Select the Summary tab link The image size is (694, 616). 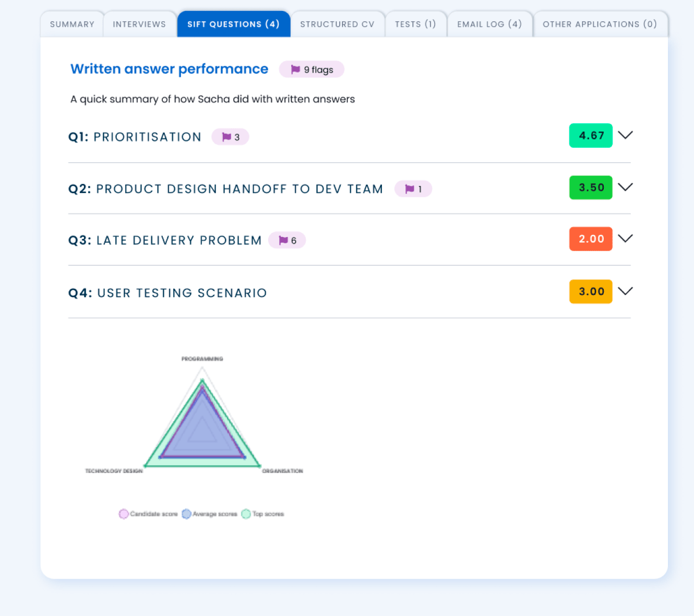point(71,24)
